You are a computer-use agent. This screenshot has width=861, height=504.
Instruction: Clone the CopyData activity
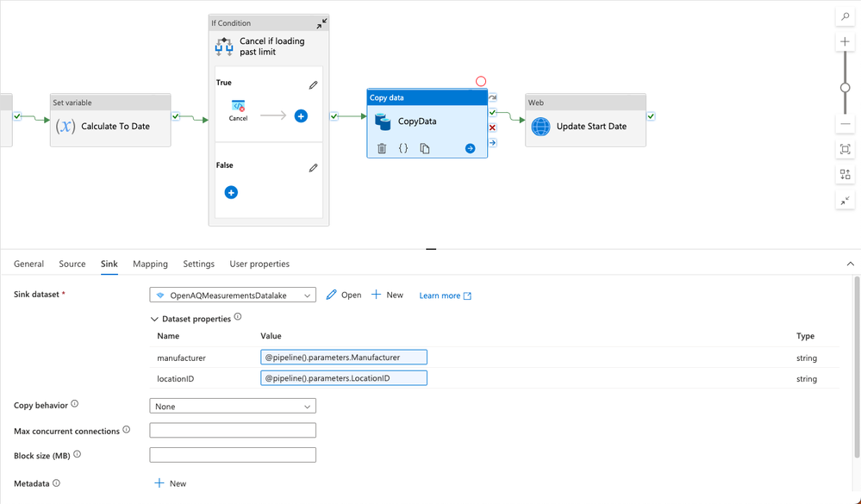[x=425, y=149]
